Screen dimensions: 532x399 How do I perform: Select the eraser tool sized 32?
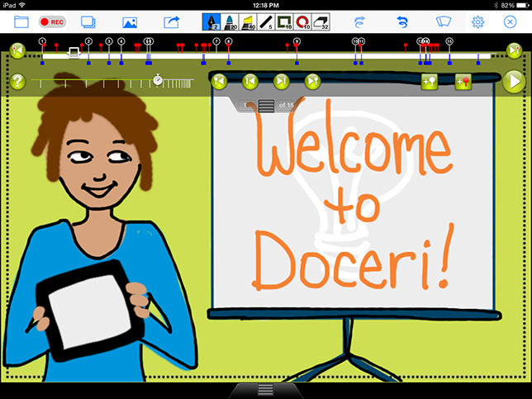321,22
